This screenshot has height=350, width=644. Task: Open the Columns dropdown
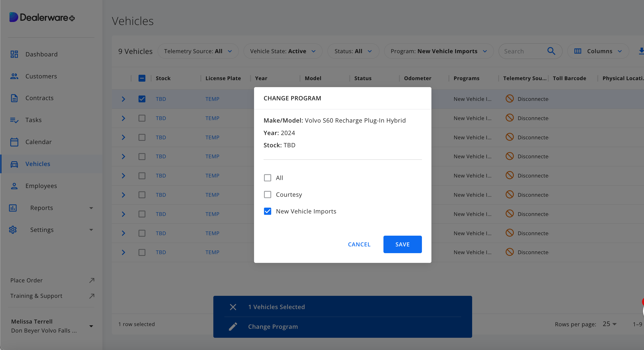pyautogui.click(x=598, y=51)
